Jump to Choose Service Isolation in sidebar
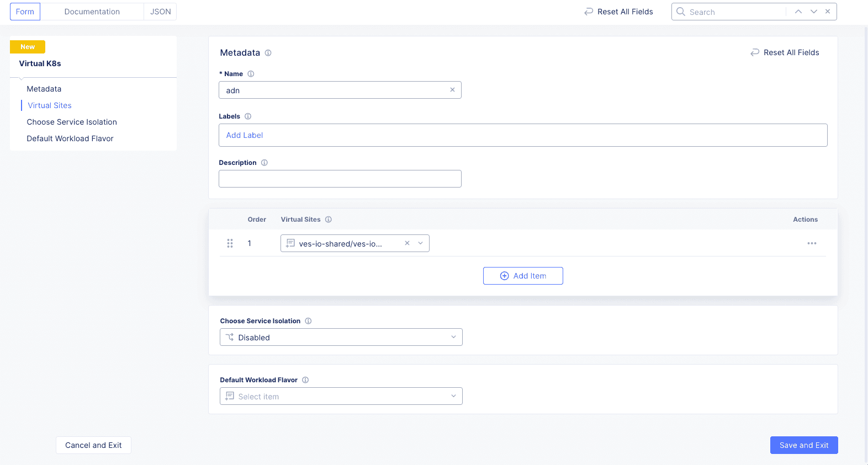 (72, 122)
